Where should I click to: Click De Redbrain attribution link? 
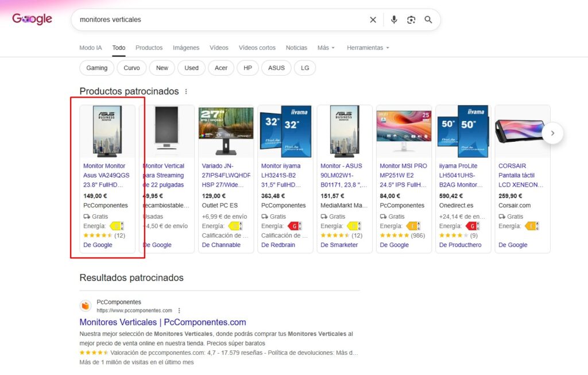coord(278,245)
